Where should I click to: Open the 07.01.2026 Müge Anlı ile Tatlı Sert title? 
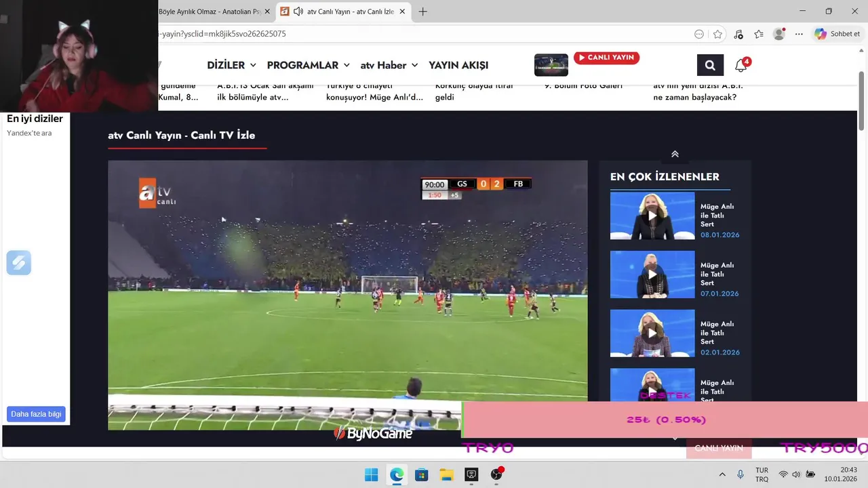point(717,274)
